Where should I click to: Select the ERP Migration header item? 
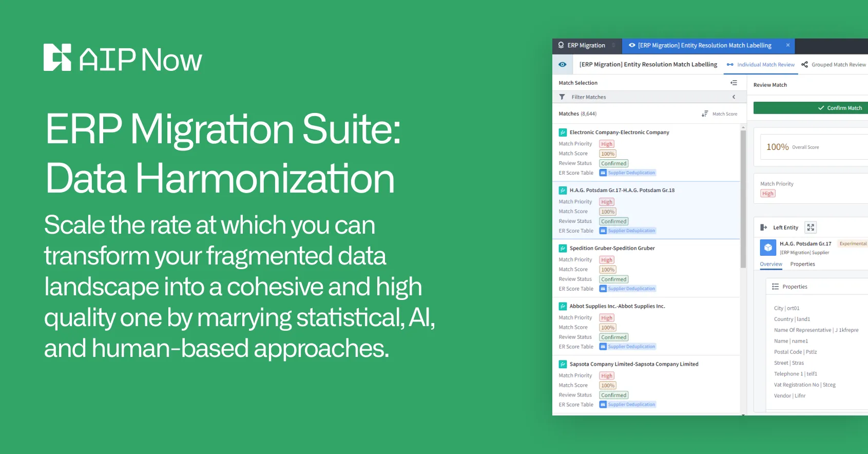tap(586, 46)
